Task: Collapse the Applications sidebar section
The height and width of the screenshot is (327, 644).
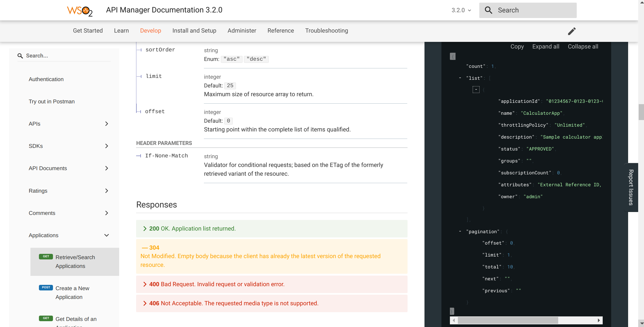Action: (x=107, y=235)
